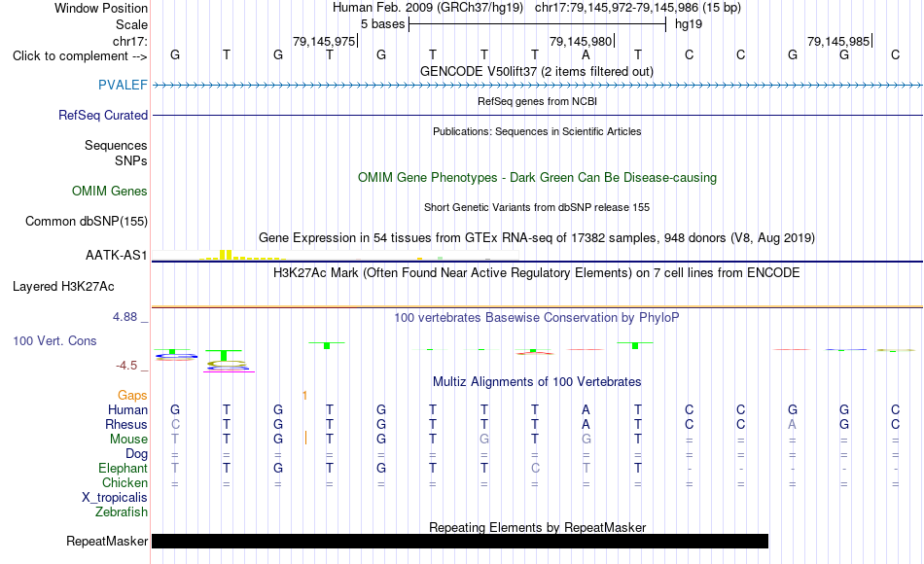Click the orange Gaps label
This screenshot has width=924, height=564.
[132, 395]
